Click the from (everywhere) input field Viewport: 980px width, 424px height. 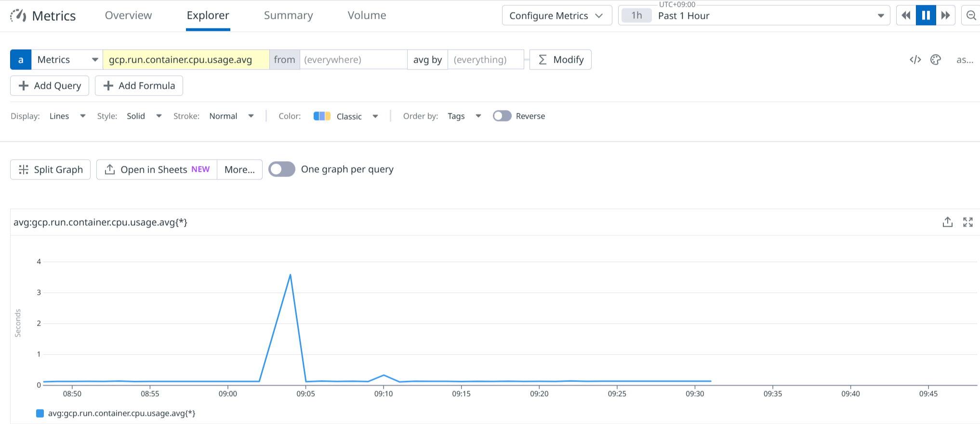[353, 60]
